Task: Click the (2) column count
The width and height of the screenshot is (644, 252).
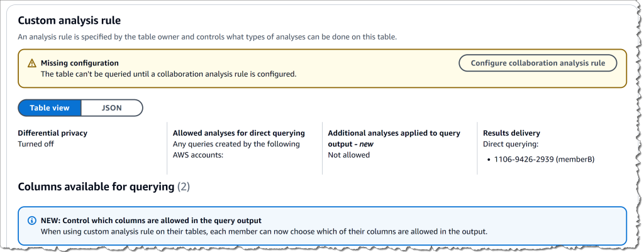Action: tap(184, 187)
